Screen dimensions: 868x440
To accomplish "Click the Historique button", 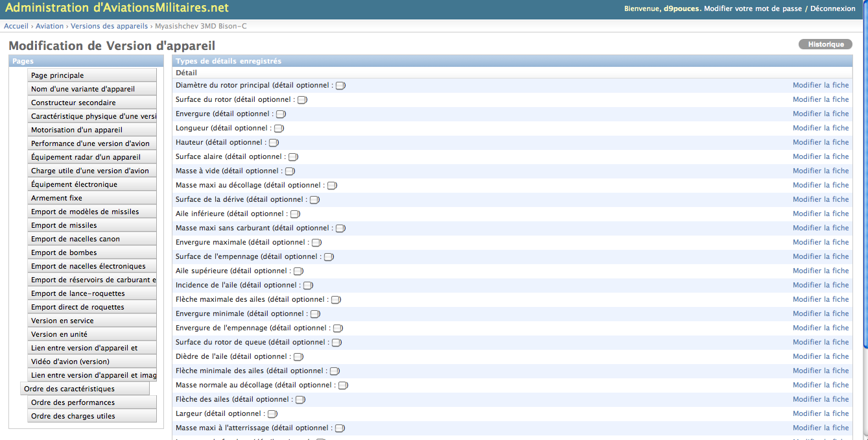I will pos(825,44).
